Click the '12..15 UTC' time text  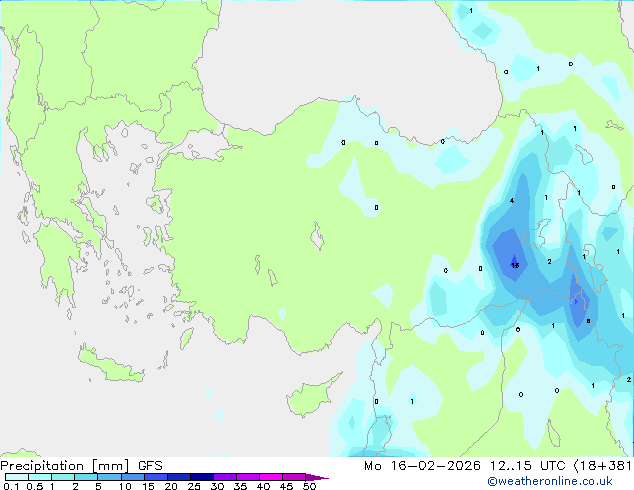click(x=527, y=466)
